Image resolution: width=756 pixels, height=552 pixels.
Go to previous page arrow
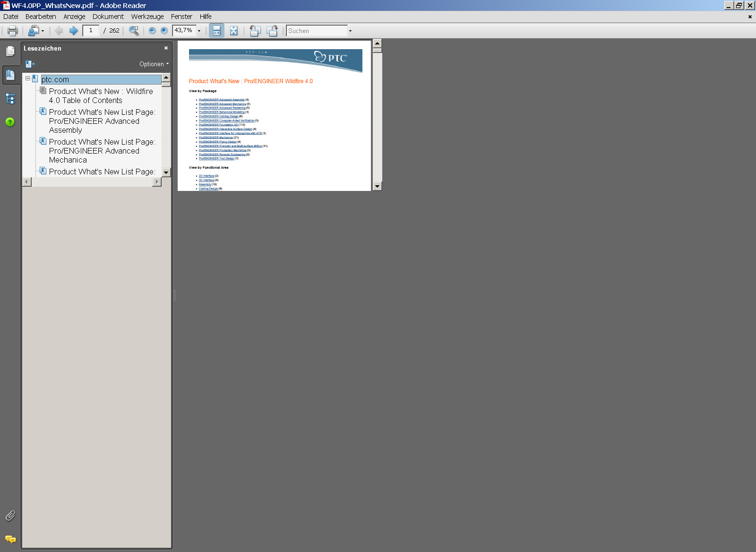coord(59,31)
